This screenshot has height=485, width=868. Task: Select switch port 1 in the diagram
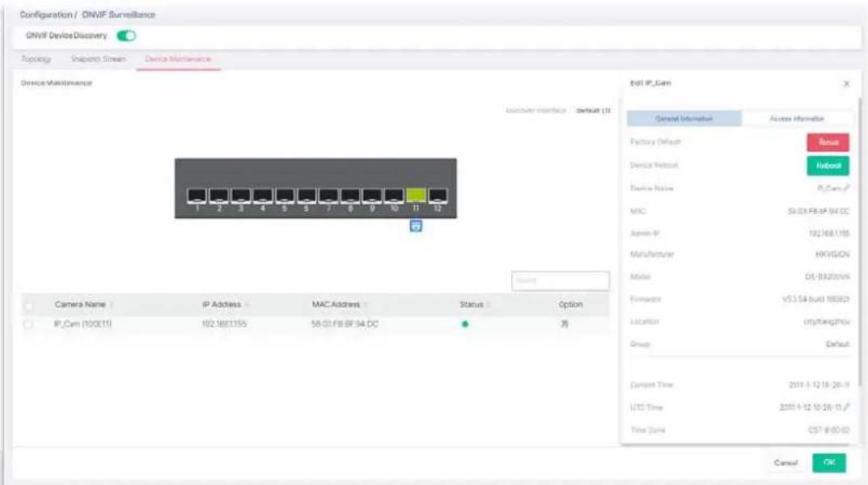pos(197,196)
